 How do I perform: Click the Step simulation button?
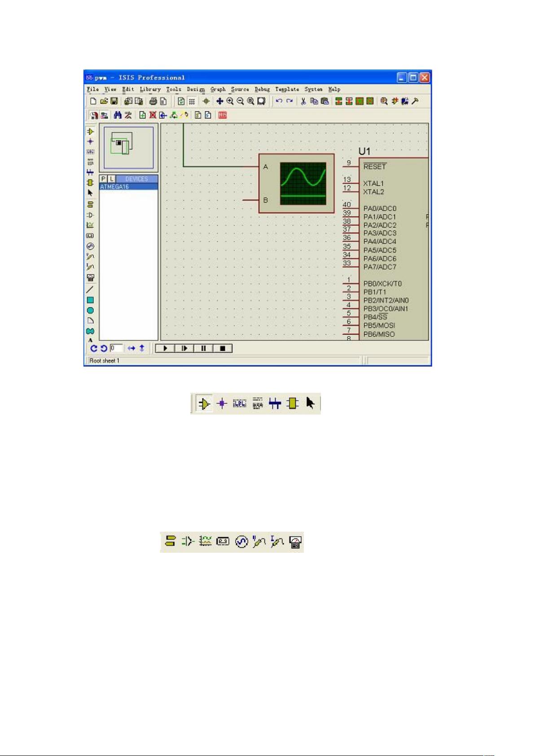[184, 348]
